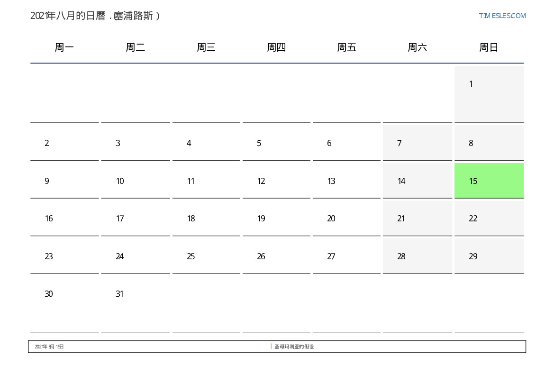The width and height of the screenshot is (554, 392).
Task: Select August 1 on the calendar
Action: pos(489,94)
